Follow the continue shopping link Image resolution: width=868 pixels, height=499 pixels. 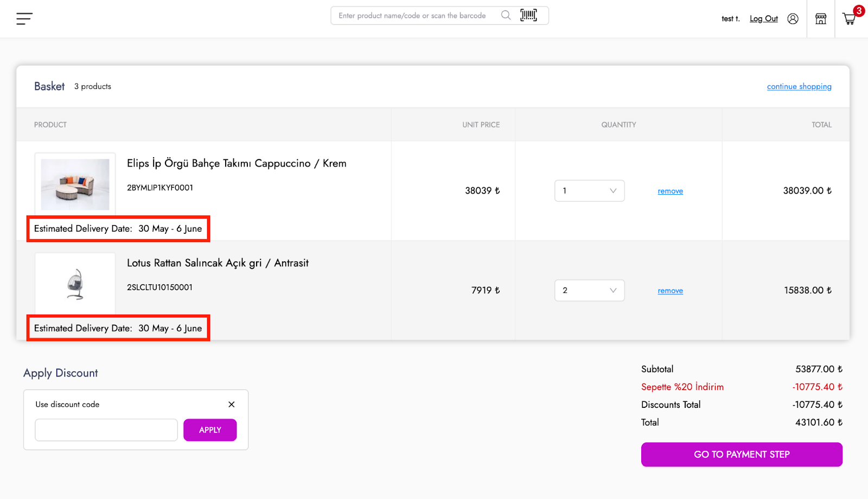799,87
